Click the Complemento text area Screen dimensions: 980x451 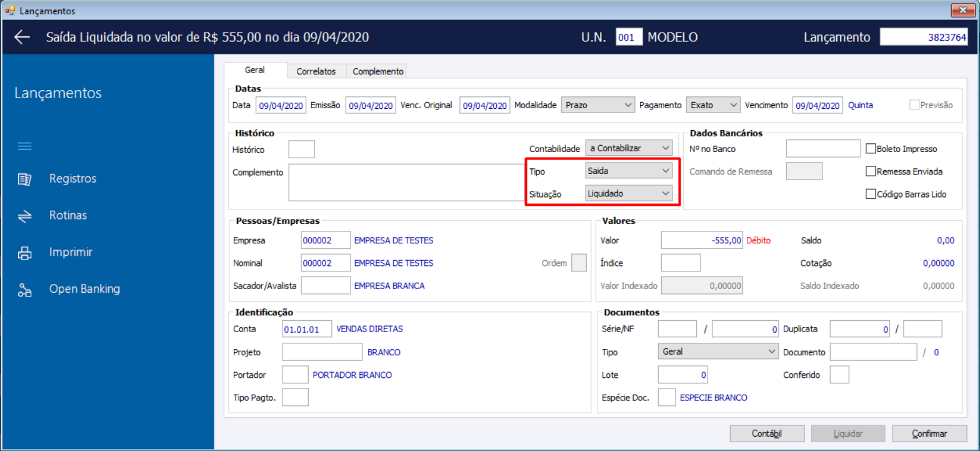(x=406, y=183)
